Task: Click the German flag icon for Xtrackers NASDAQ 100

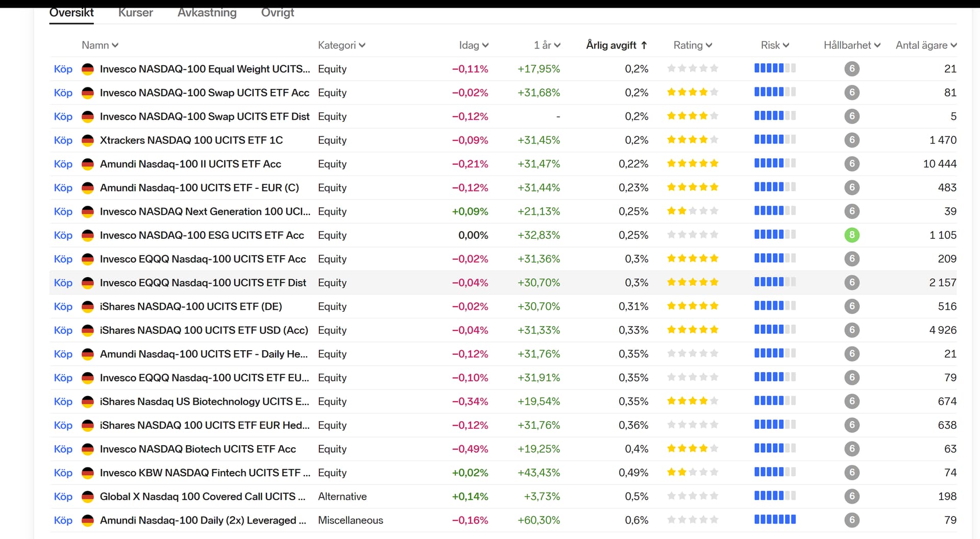Action: tap(88, 140)
